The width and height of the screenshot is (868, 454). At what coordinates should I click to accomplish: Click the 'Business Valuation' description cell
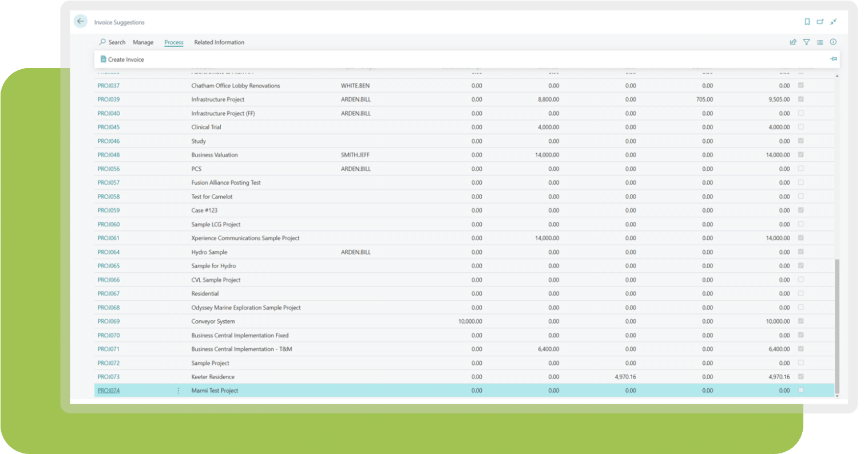[215, 155]
